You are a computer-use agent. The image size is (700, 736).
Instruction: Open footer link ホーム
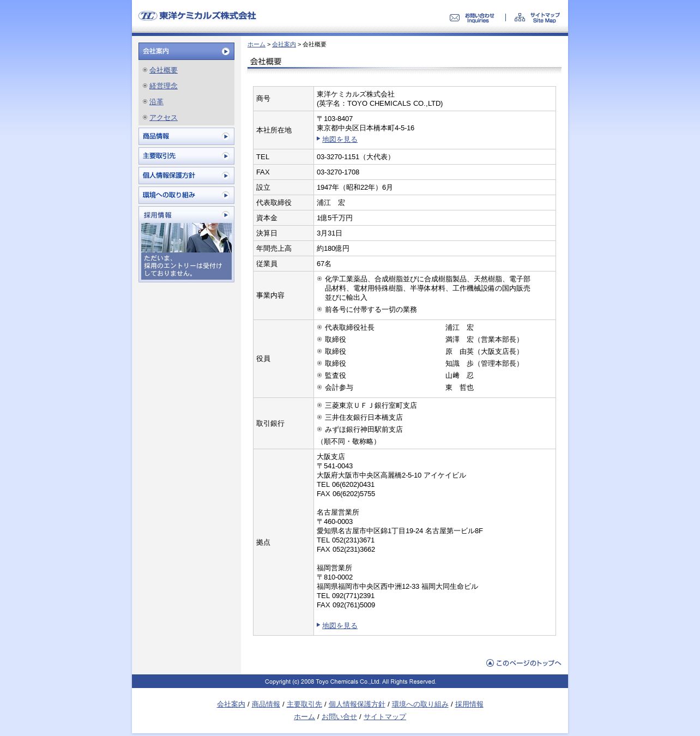coord(304,717)
